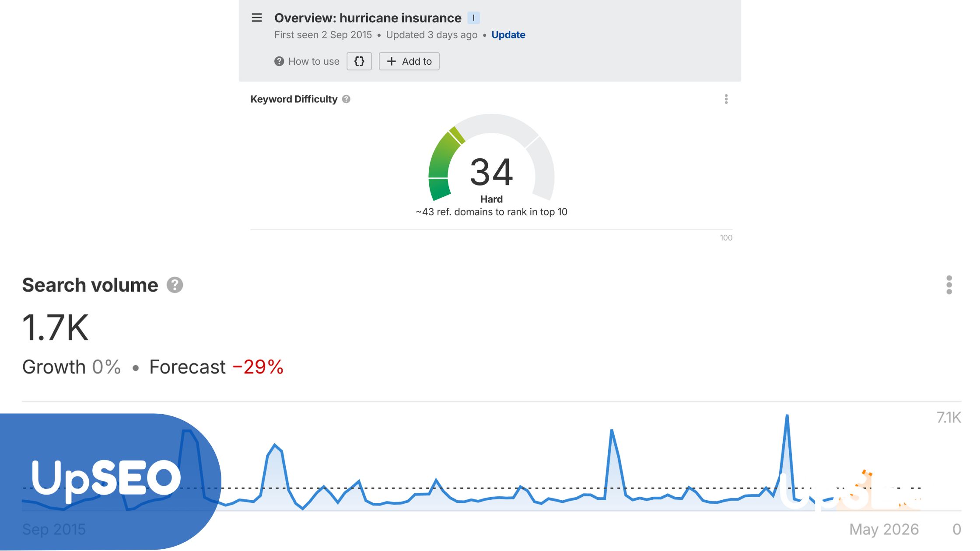Screen dimensions: 980x551
Task: Click the curly braces API button
Action: tap(359, 61)
